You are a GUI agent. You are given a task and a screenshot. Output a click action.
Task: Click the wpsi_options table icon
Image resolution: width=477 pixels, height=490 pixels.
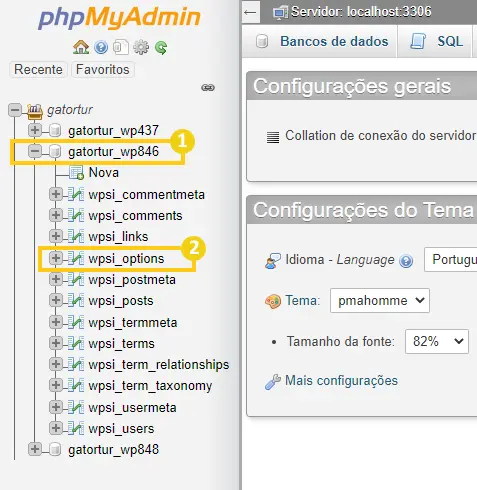(76, 258)
